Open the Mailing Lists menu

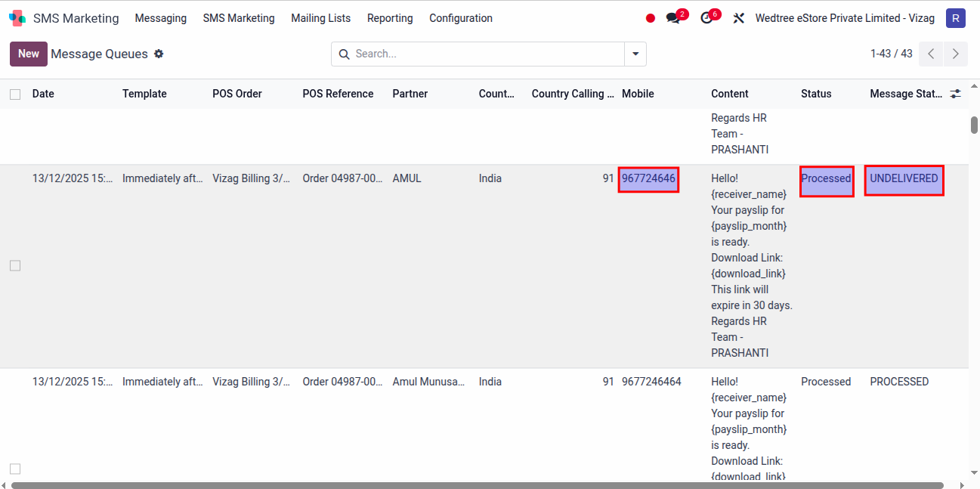320,17
